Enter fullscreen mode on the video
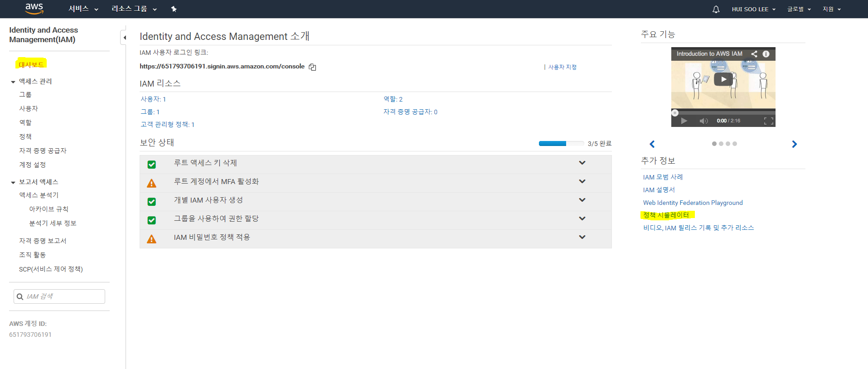The image size is (868, 369). 768,121
